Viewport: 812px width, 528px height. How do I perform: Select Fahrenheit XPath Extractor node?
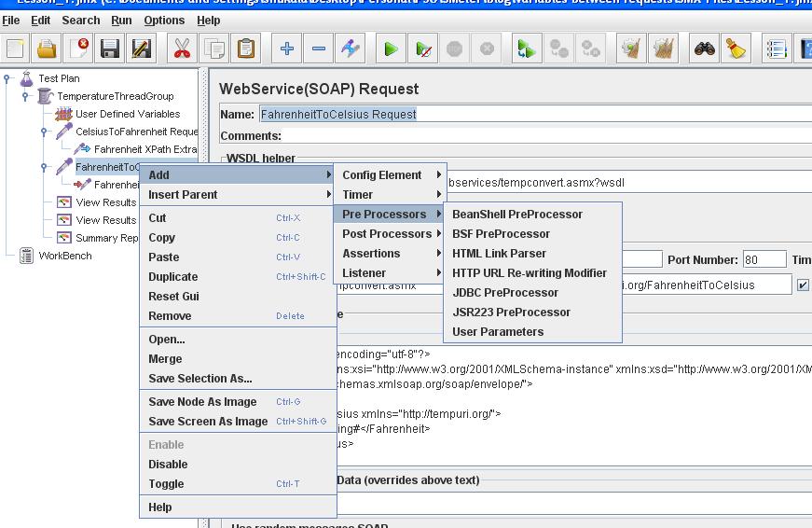click(x=145, y=149)
